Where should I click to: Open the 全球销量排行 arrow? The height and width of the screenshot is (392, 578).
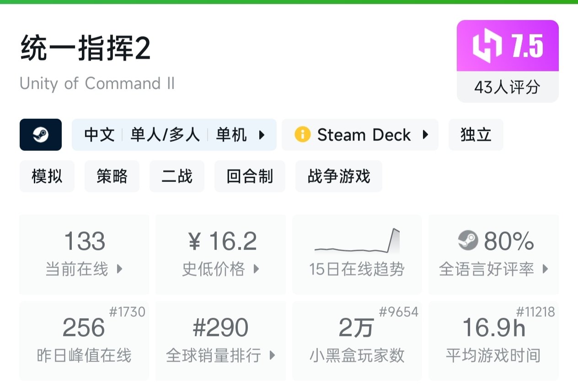click(x=273, y=355)
